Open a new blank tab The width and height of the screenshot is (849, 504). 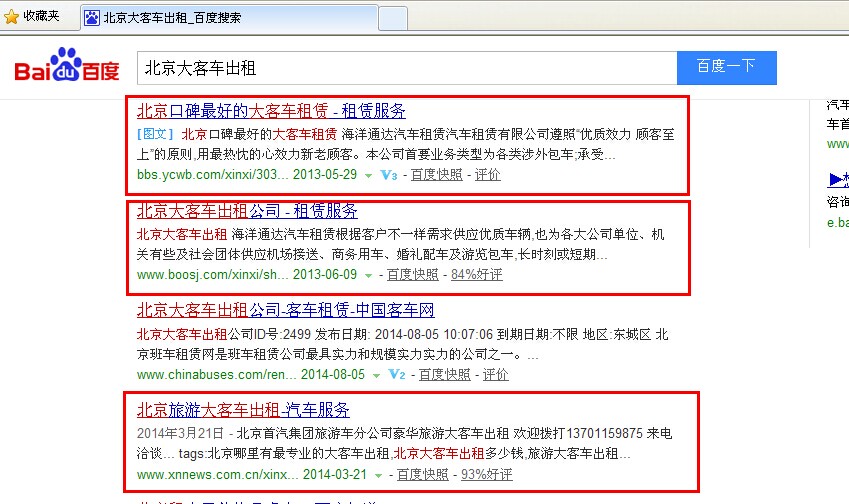(x=393, y=19)
